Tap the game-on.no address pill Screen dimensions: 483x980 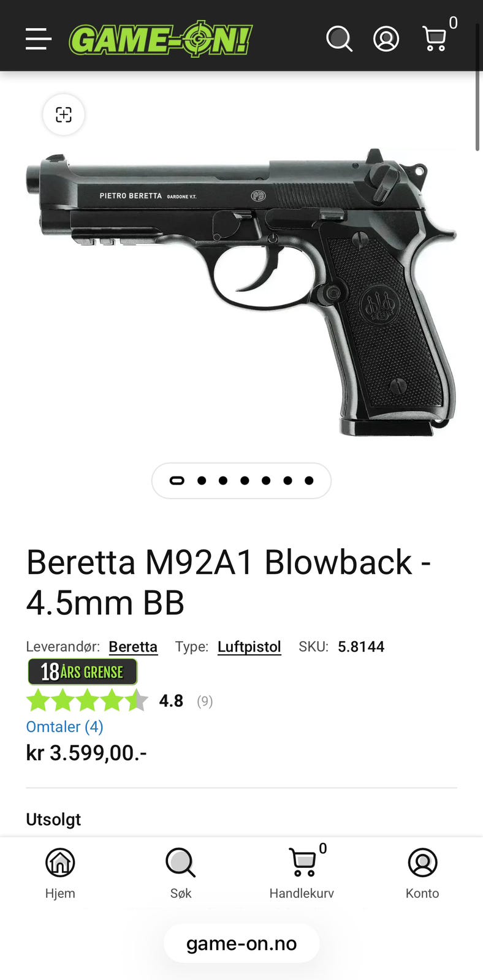click(x=241, y=943)
